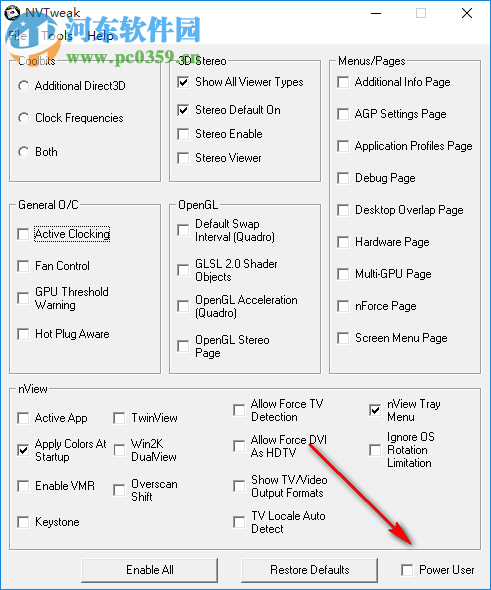This screenshot has width=491, height=590.
Task: Select the Both radio option in Coolbits
Action: (24, 152)
